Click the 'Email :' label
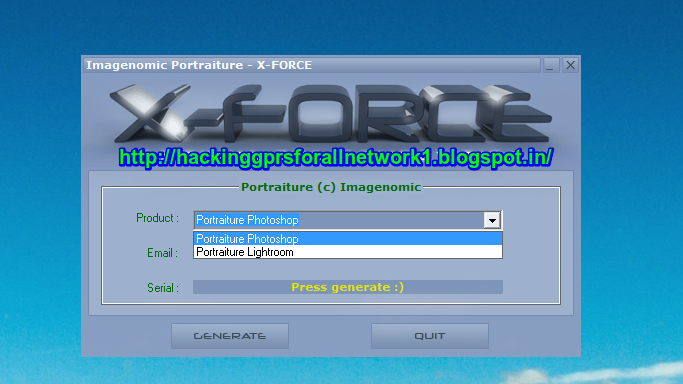 tap(162, 253)
